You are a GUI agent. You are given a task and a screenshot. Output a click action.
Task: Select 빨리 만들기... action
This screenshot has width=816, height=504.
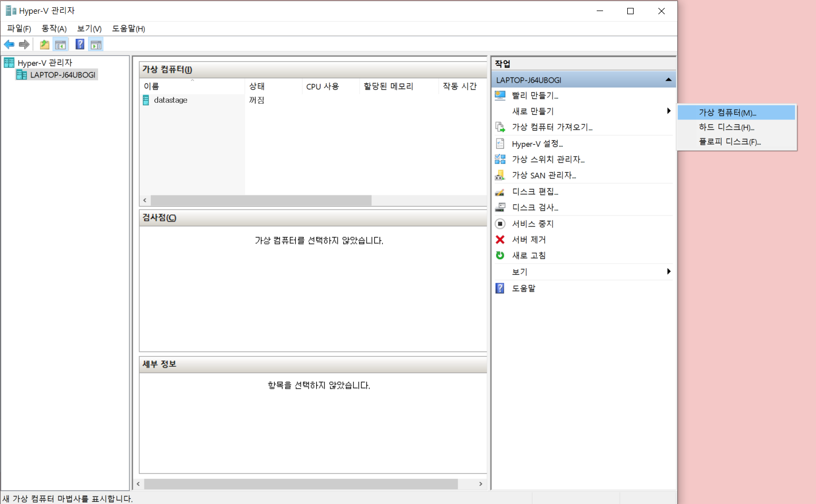click(535, 95)
